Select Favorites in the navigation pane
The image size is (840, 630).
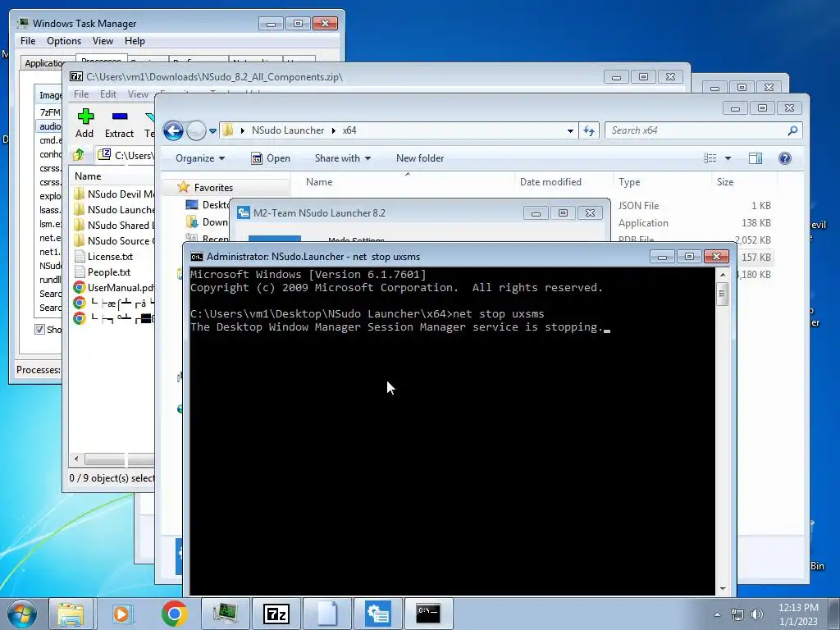click(213, 188)
